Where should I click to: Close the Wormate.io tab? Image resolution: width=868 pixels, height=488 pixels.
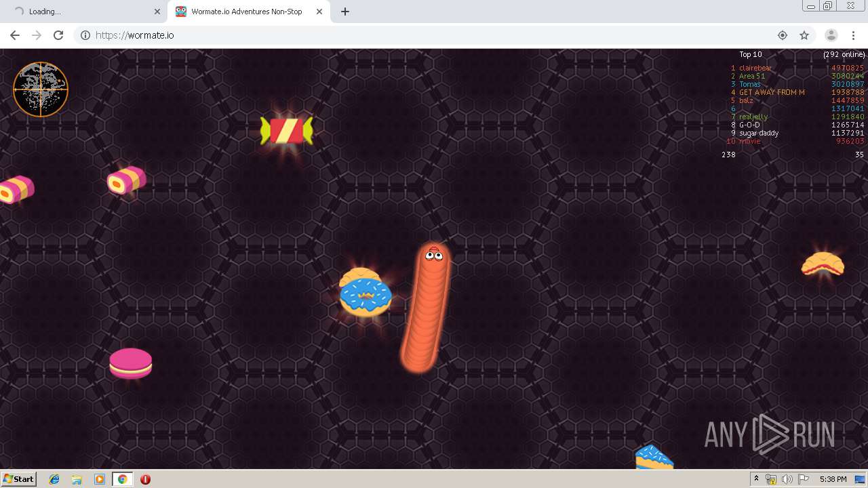[319, 12]
